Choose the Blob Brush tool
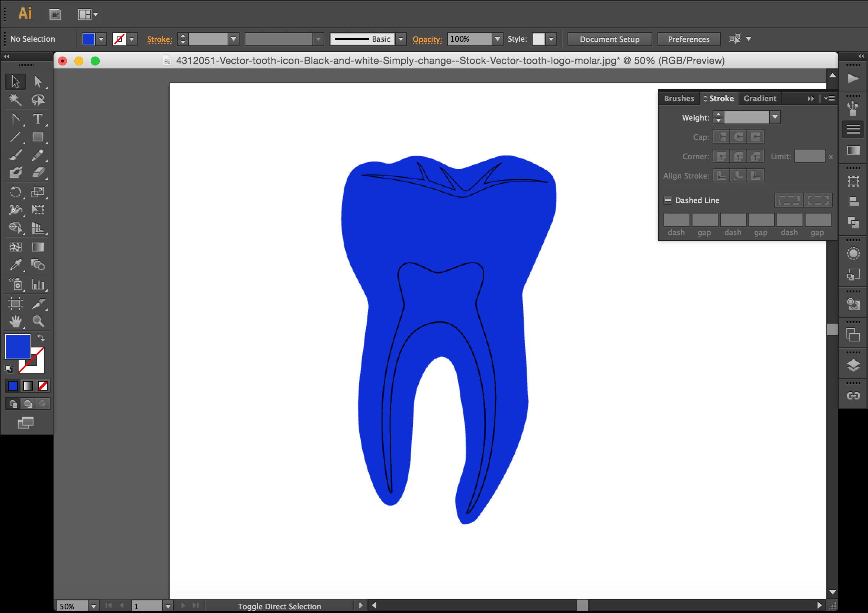This screenshot has width=868, height=613. [16, 173]
